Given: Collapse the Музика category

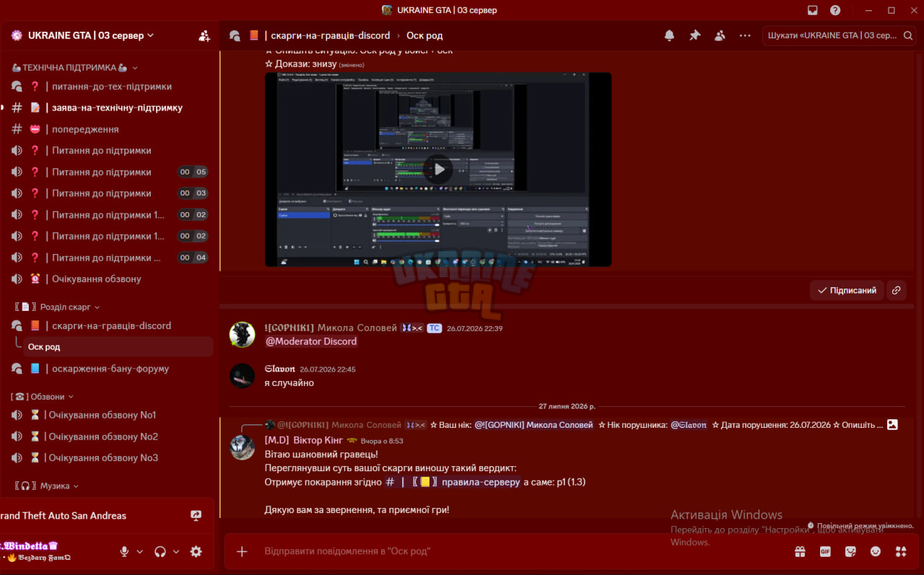Looking at the screenshot, I should click(45, 486).
